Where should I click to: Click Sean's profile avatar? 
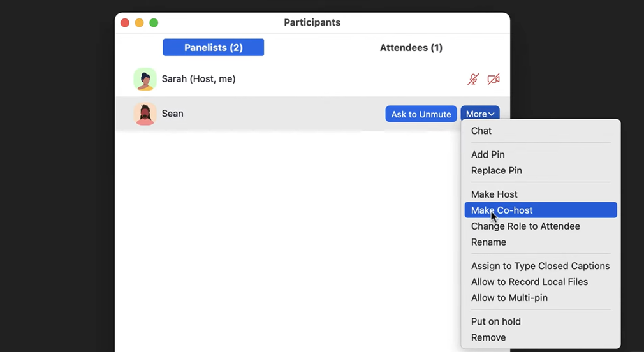coord(145,114)
